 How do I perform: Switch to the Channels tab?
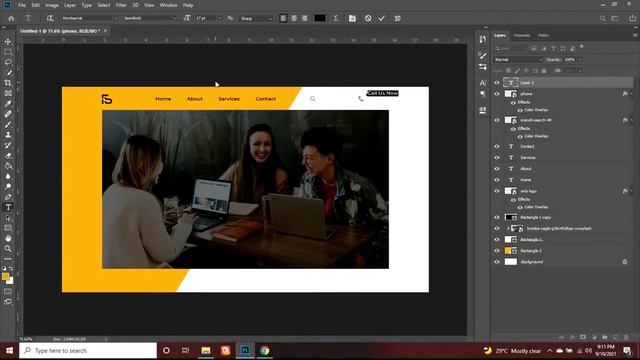[x=522, y=36]
